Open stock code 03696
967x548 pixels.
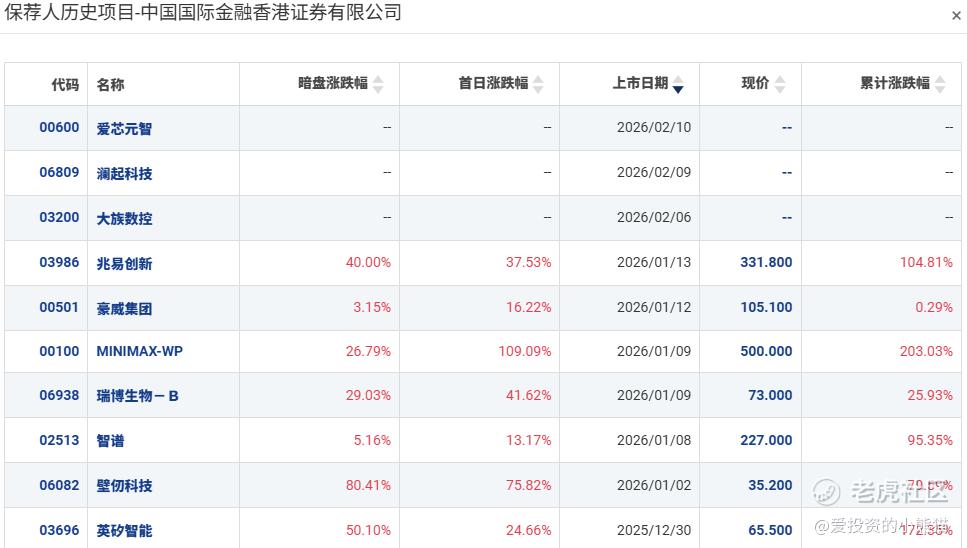click(x=59, y=531)
